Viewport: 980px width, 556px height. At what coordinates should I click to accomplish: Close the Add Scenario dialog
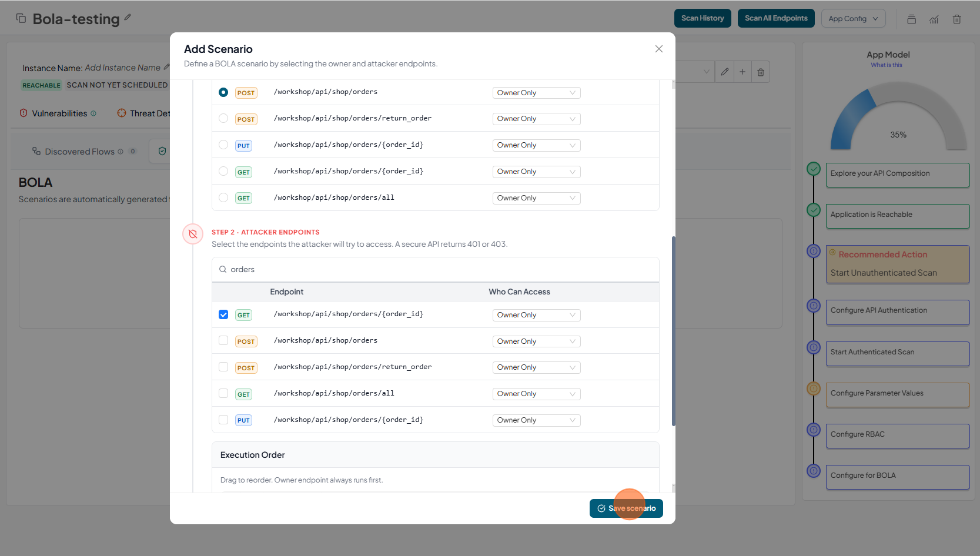pos(658,49)
